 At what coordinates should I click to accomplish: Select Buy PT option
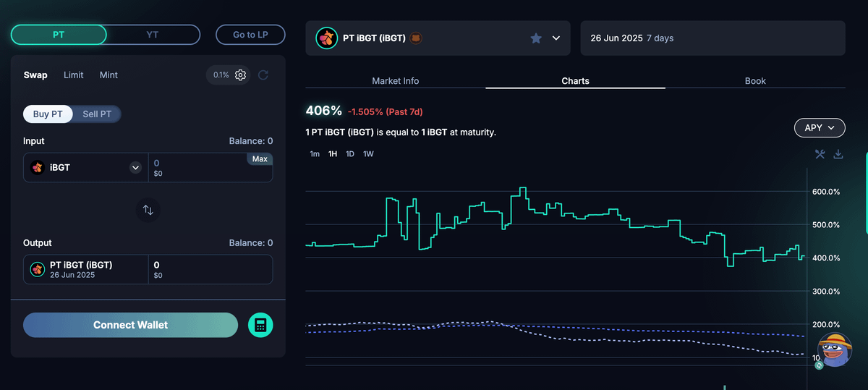point(48,114)
